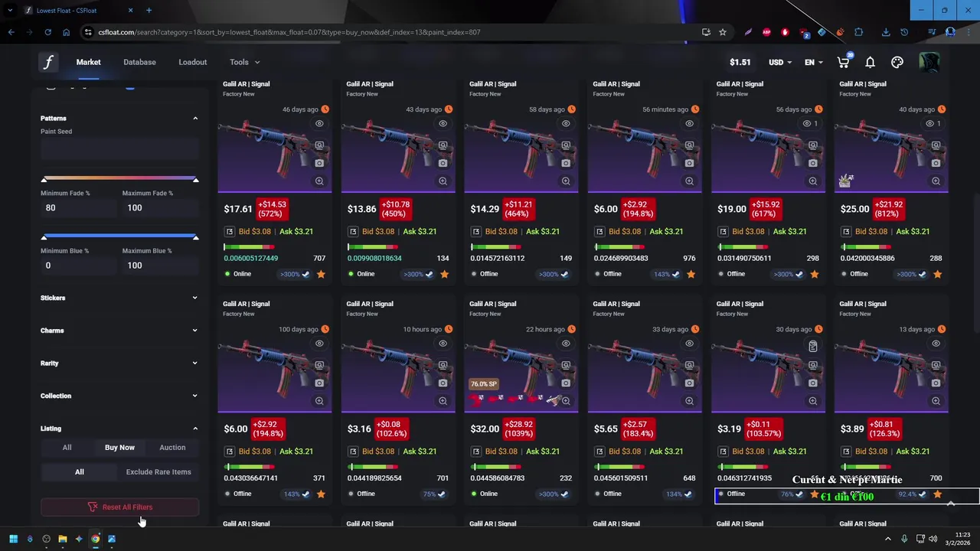Screen dimensions: 980x551
Task: Open the notifications bell
Action: coord(870,62)
